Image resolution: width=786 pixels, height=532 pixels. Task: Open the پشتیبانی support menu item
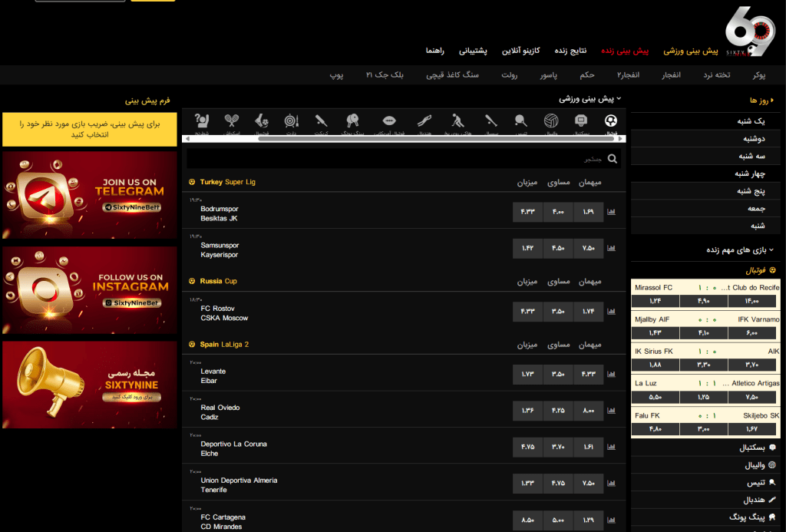tap(473, 51)
